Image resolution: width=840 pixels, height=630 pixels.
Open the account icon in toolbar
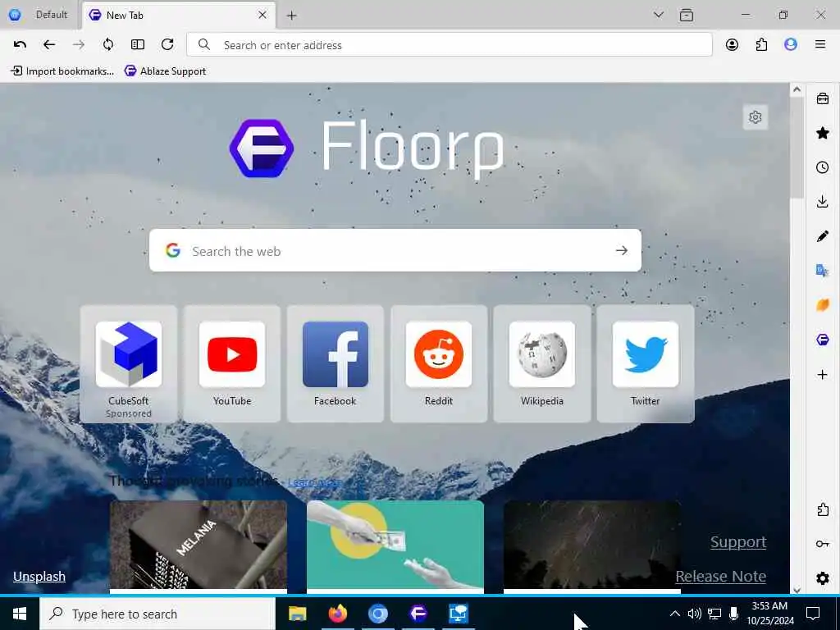coord(732,44)
